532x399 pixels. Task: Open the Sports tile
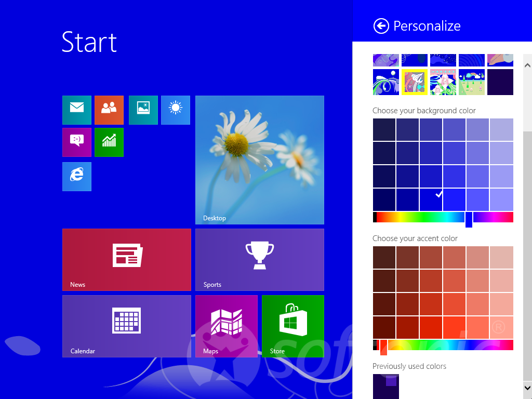(259, 259)
